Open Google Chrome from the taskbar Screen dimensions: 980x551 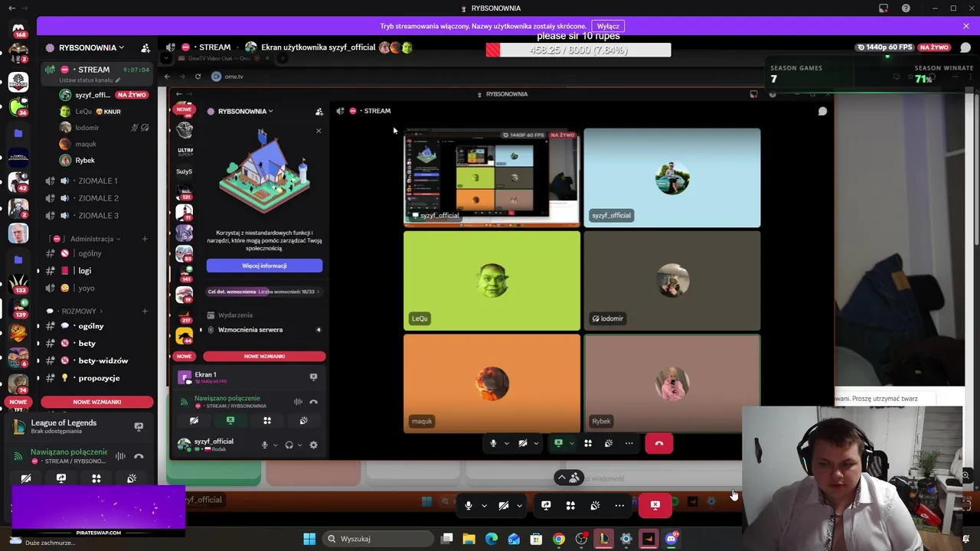(x=559, y=539)
